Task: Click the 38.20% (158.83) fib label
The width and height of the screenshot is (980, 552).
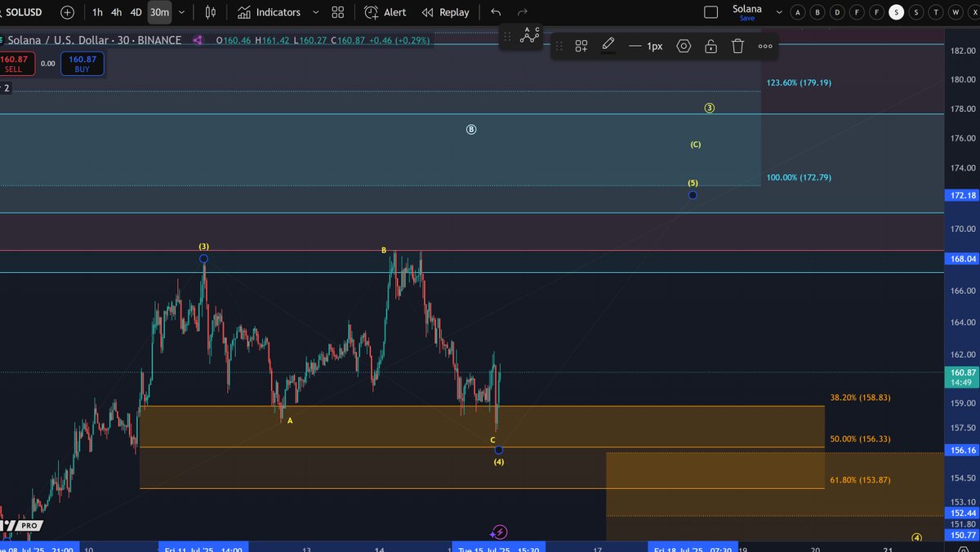Action: click(x=860, y=397)
